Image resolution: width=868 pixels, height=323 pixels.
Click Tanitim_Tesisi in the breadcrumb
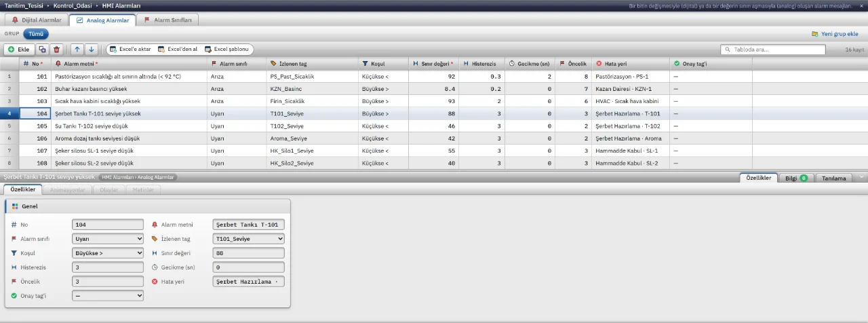point(23,5)
